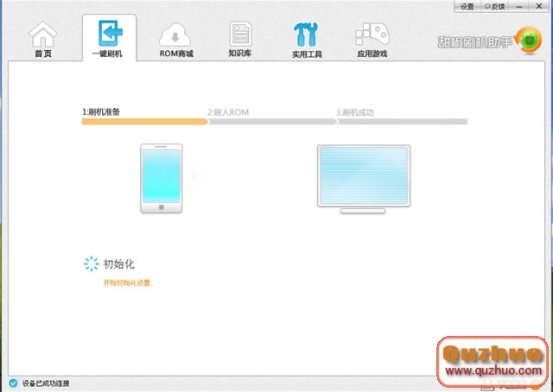Go to the 首页 home icon
Image resolution: width=553 pixels, height=392 pixels.
click(42, 35)
